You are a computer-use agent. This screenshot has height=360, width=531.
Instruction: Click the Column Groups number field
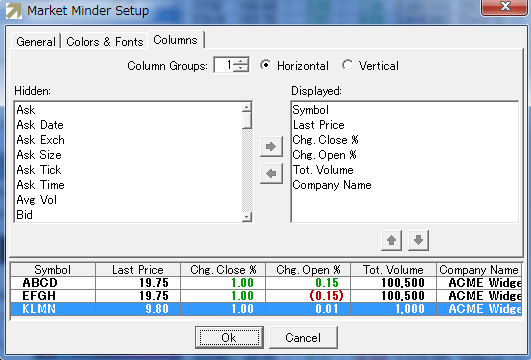coord(224,65)
